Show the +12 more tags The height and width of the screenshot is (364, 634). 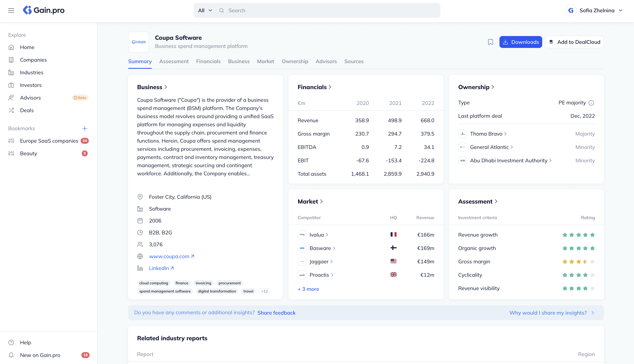tap(264, 291)
